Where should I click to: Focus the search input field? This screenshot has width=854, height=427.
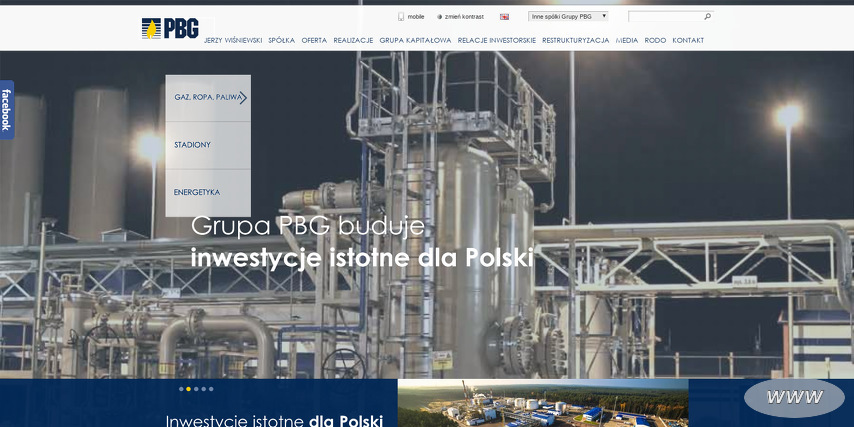666,17
